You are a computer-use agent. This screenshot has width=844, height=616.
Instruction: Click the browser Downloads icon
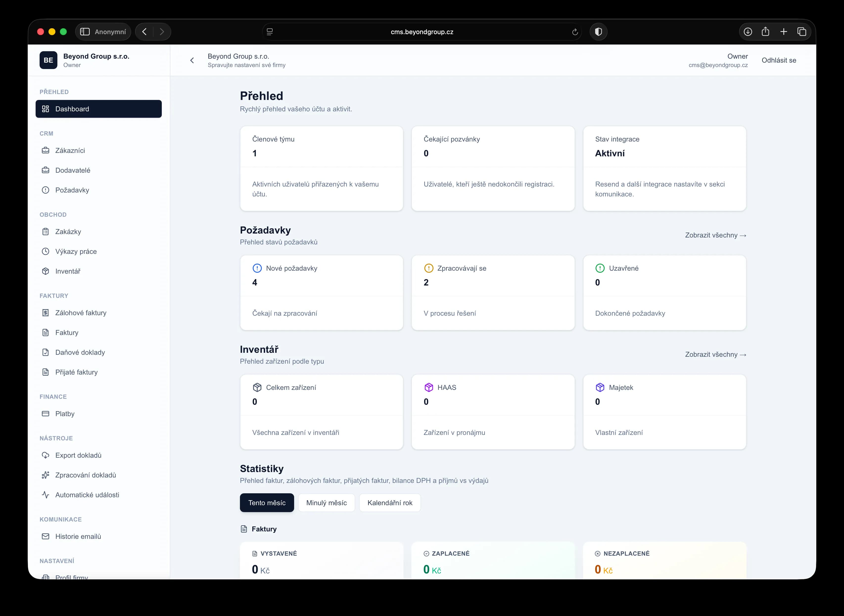click(x=748, y=31)
